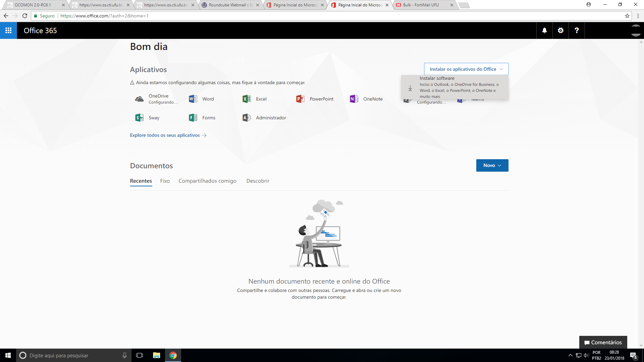Open the Comentários feedback button
This screenshot has height=362, width=644.
tap(603, 342)
